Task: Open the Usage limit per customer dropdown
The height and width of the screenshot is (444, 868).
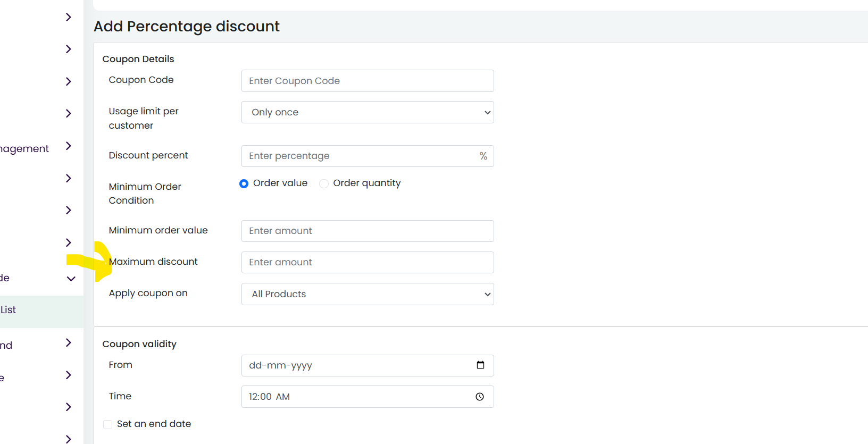Action: (x=368, y=112)
